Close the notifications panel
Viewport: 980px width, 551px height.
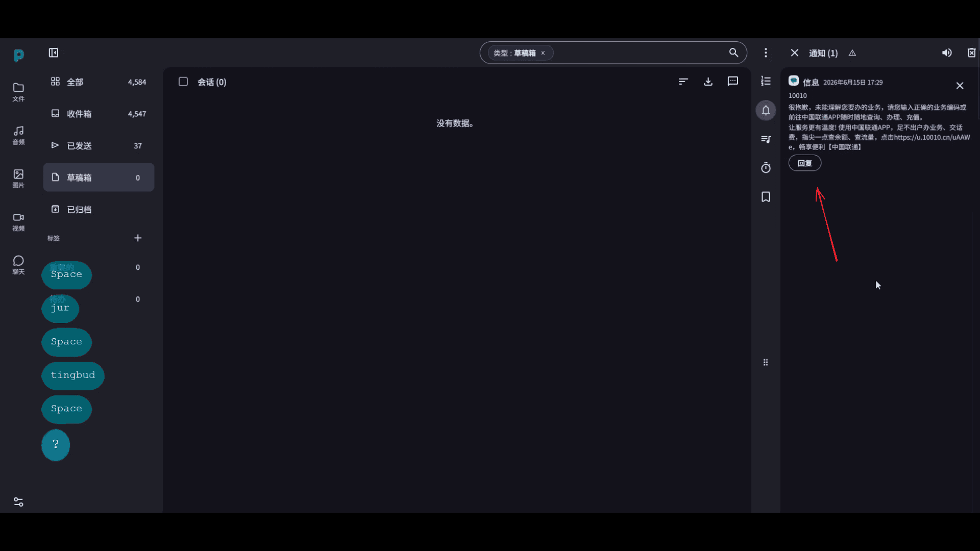795,53
